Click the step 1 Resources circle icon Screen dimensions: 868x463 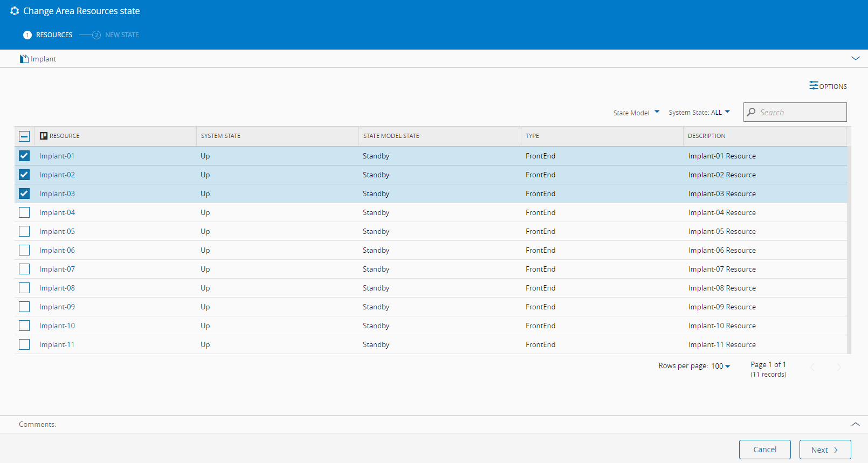pos(27,35)
